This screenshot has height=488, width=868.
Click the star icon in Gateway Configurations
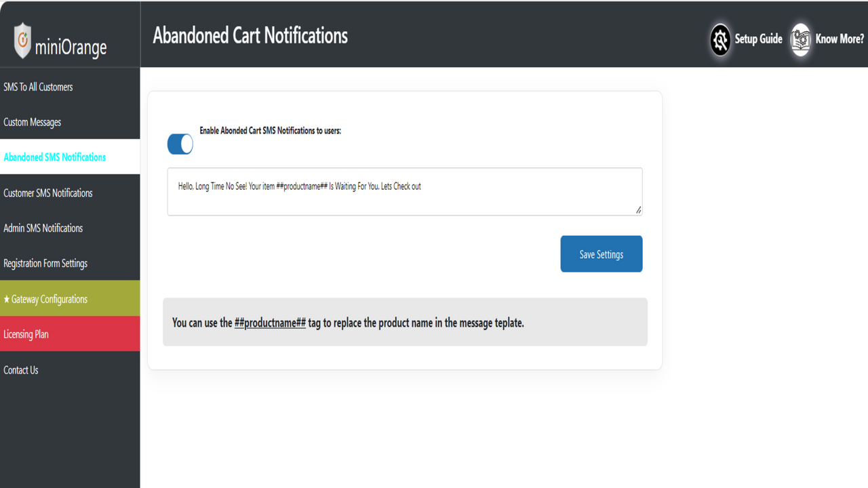click(x=7, y=299)
